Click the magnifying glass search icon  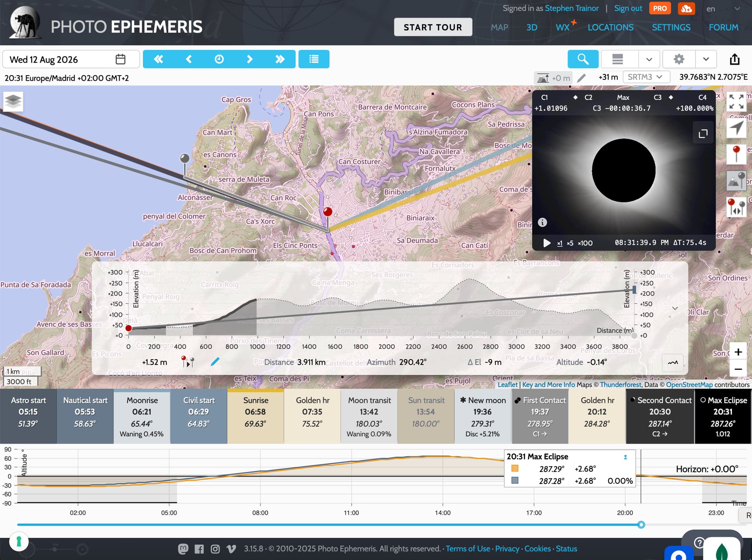(583, 59)
